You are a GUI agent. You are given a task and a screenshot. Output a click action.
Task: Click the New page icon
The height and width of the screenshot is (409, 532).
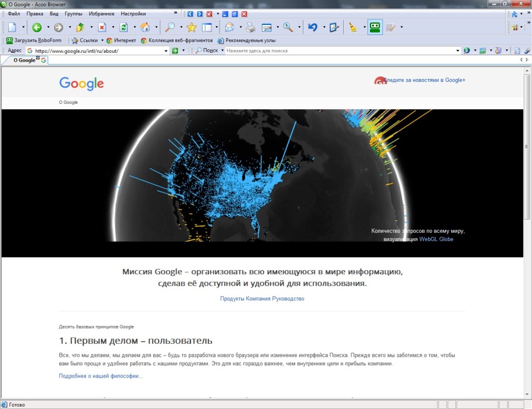[x=12, y=27]
